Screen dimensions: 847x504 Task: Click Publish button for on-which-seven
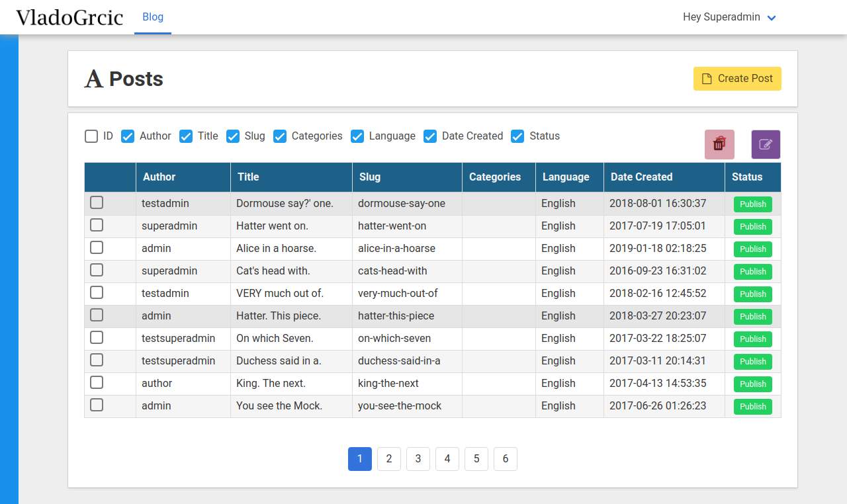click(753, 339)
